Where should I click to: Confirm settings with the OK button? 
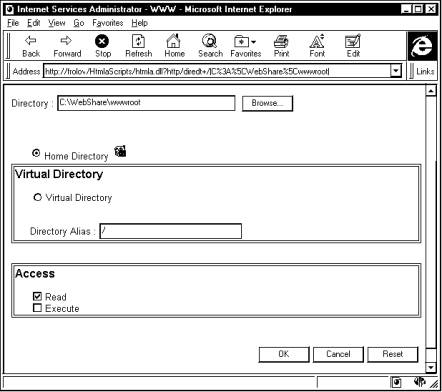284,354
